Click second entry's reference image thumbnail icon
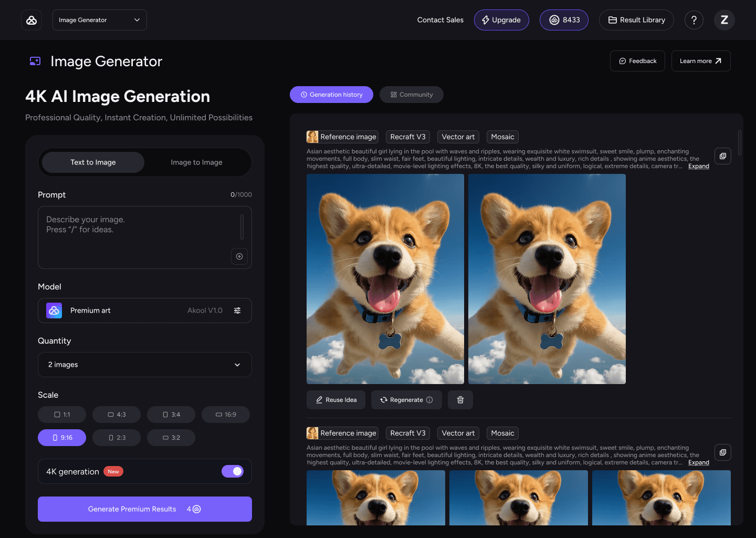The image size is (756, 538). click(x=312, y=433)
